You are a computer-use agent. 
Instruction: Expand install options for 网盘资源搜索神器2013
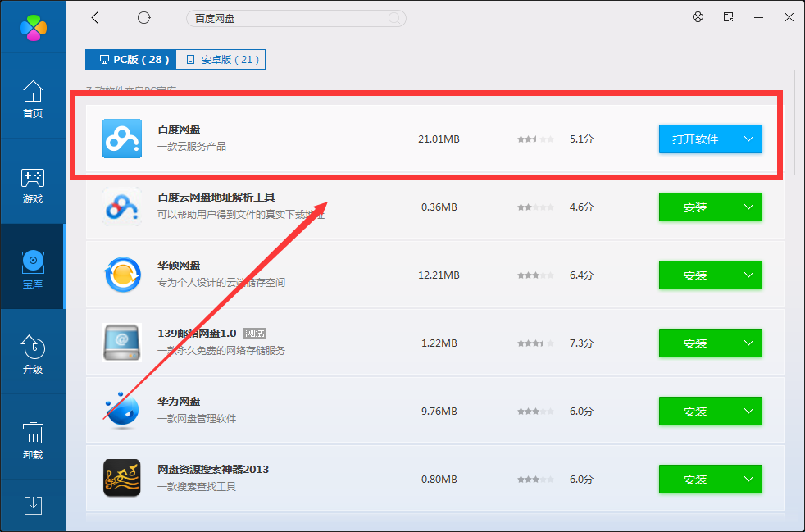(x=748, y=479)
